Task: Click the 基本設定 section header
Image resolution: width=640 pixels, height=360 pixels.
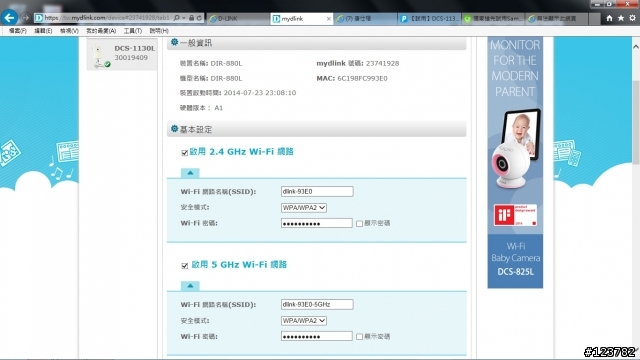Action: click(316, 129)
